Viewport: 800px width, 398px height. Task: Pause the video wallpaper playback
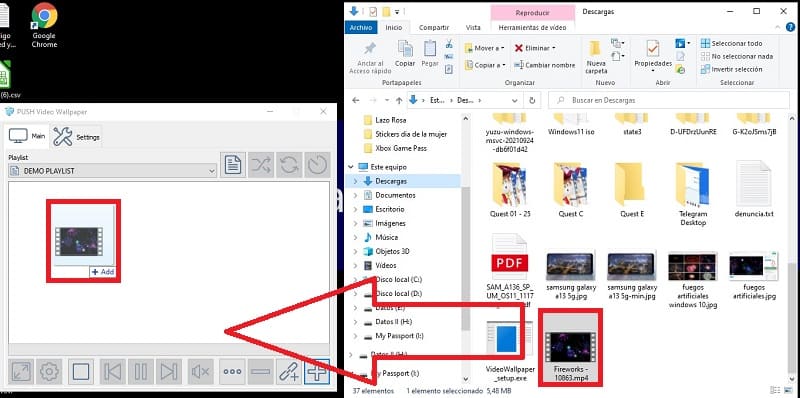(x=141, y=372)
